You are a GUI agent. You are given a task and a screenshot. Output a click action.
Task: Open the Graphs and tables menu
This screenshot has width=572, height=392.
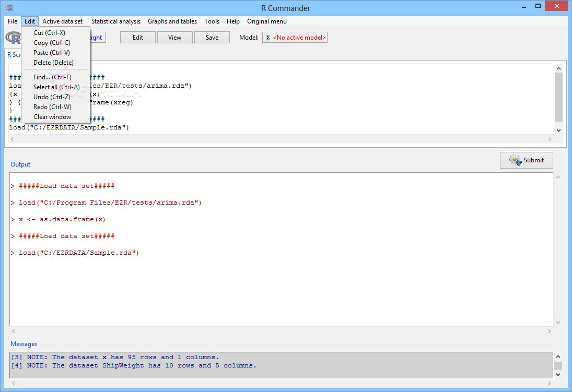[172, 21]
